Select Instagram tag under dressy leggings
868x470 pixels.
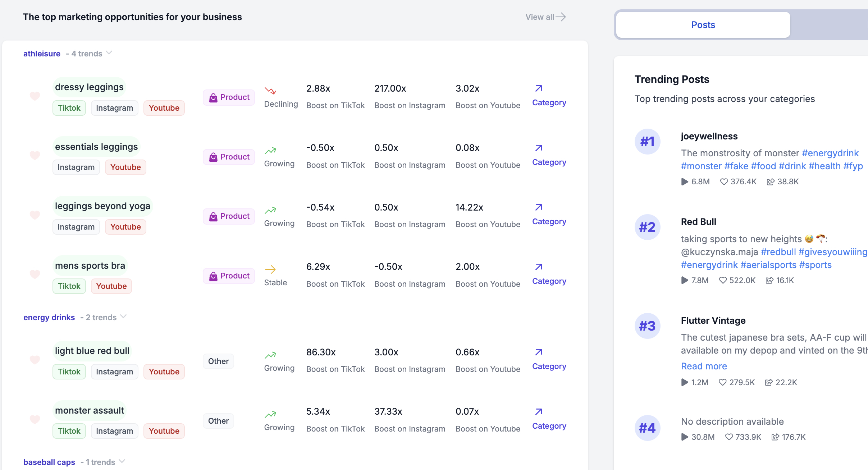click(x=114, y=108)
